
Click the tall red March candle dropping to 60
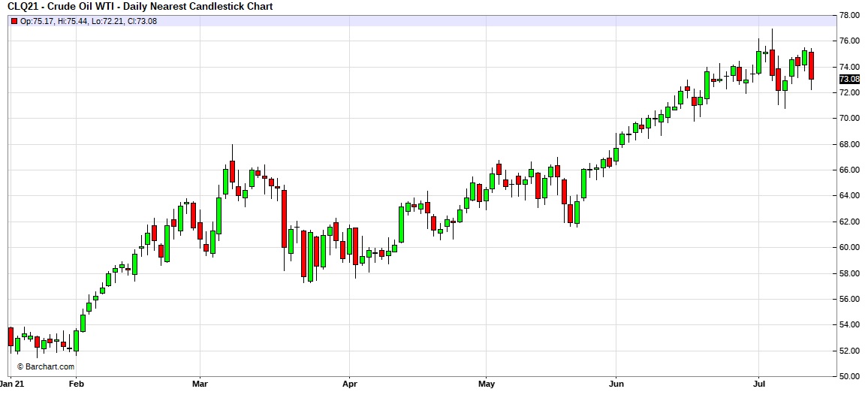tap(284, 219)
